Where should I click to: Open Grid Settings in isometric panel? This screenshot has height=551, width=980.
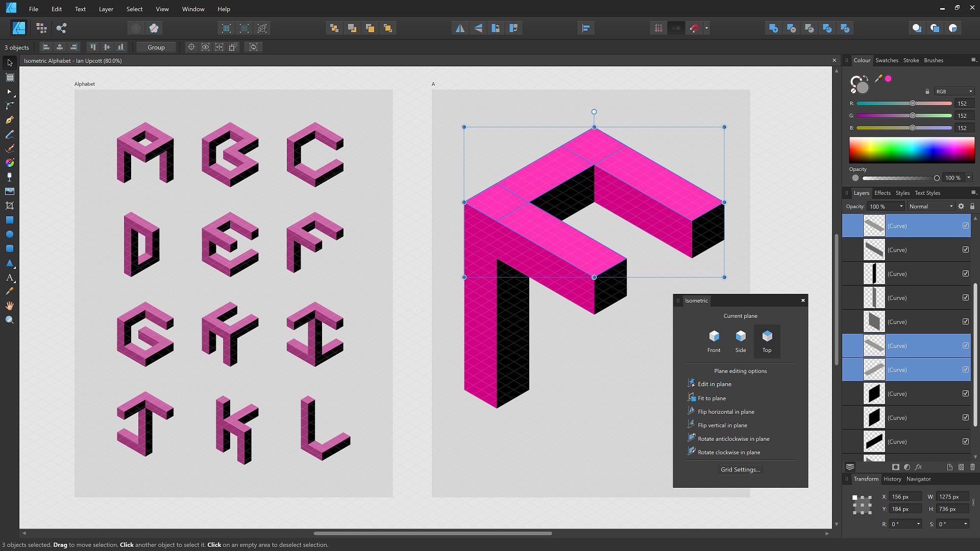741,469
